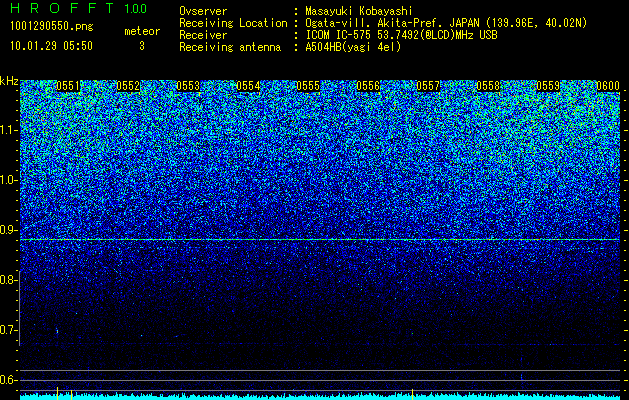629x400 pixels.
Task: Click the 0.7 kHz axis label
Action: pos(8,330)
